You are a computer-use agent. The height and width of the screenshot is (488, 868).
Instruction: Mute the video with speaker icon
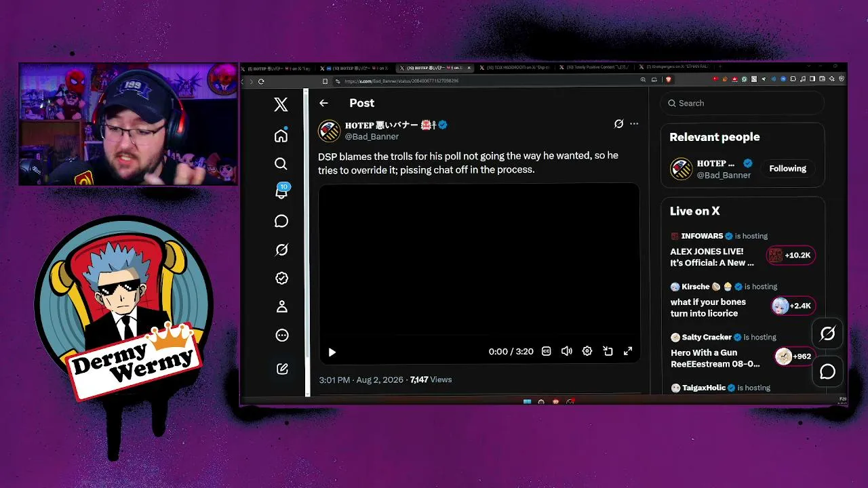pyautogui.click(x=566, y=351)
